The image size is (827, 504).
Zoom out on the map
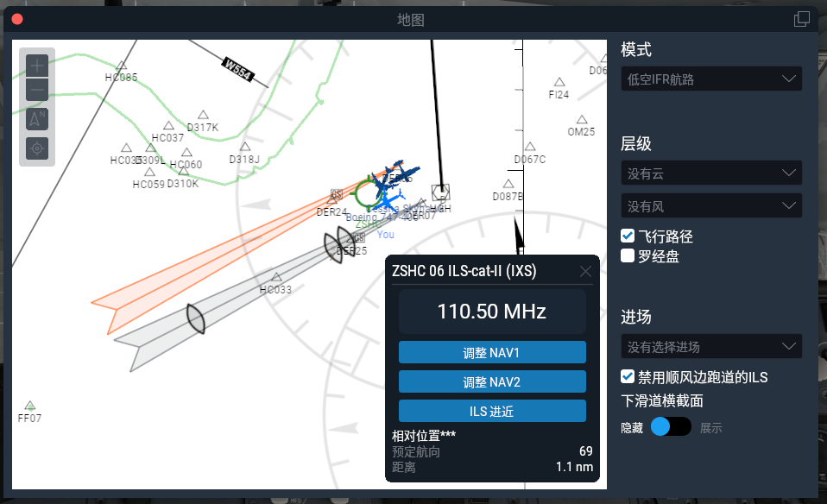tap(37, 90)
